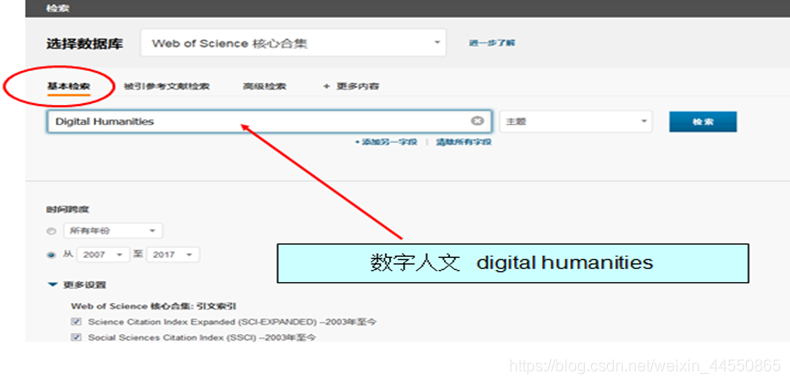Open the 进一步了解 link

492,43
